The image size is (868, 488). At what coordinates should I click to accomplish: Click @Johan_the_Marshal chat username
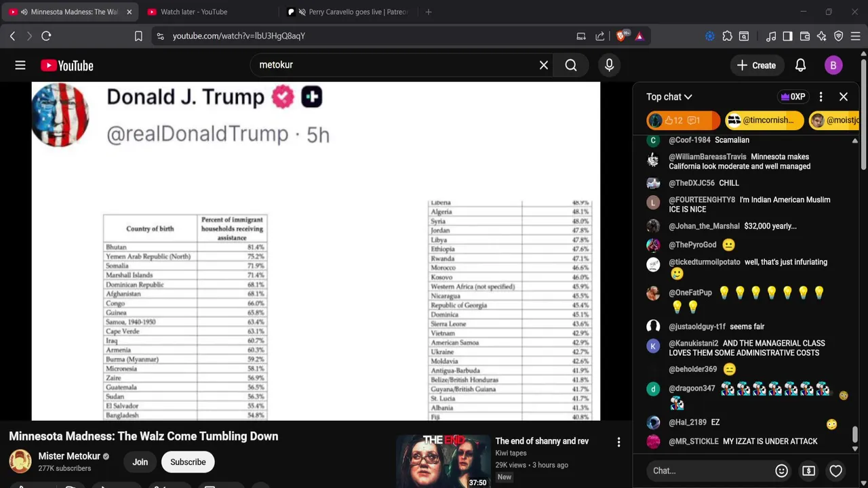[x=704, y=226]
